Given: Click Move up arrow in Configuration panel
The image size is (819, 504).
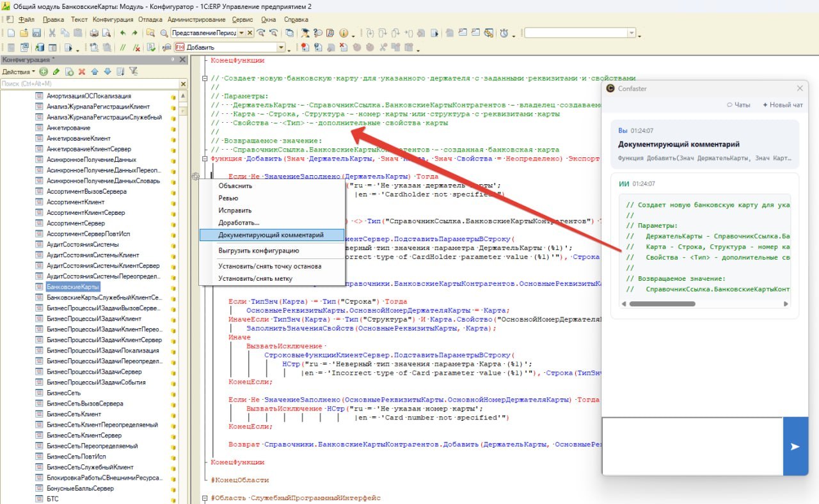Looking at the screenshot, I should pos(94,72).
